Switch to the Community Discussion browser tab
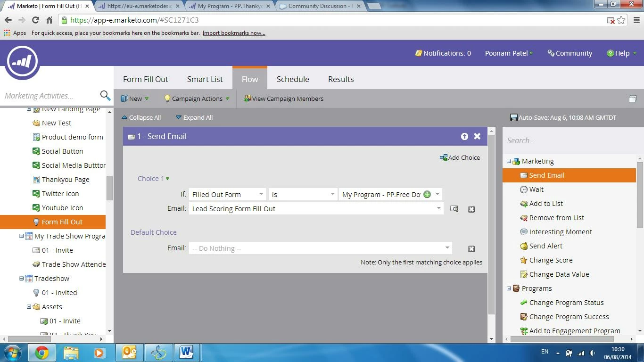Screen dimensions: 644x362 click(320, 6)
